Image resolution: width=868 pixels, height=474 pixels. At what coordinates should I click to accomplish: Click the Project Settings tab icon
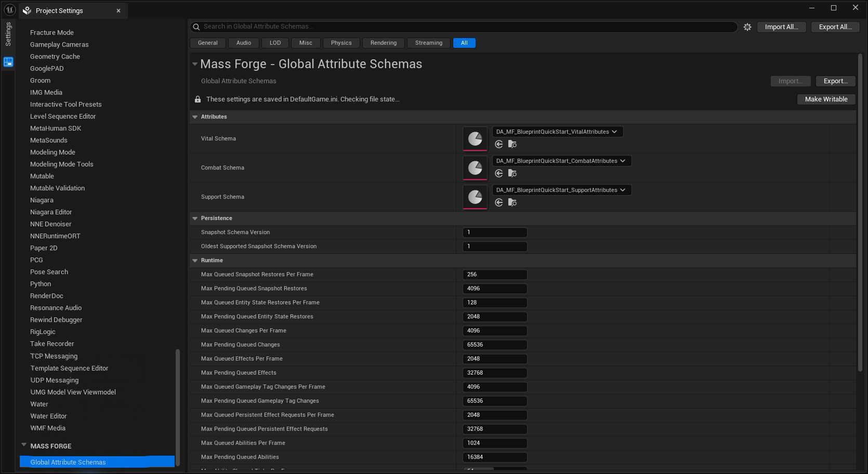[27, 10]
